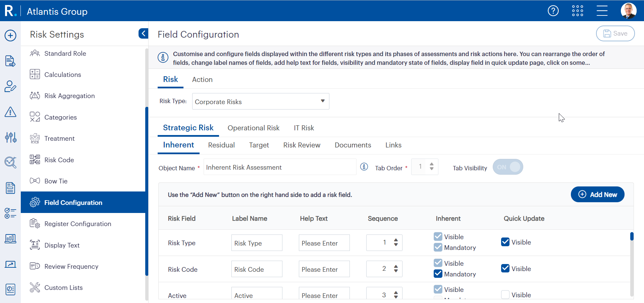
Task: Open the apps grid menu icon
Action: pos(578,11)
